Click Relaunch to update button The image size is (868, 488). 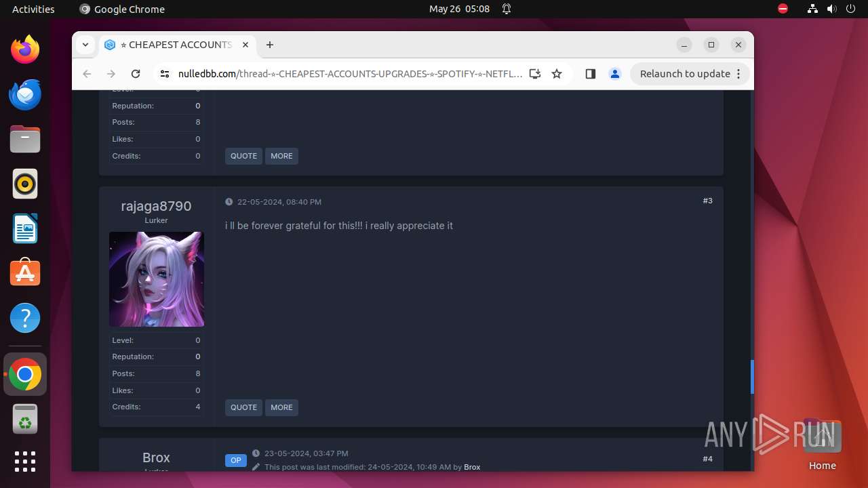690,74
